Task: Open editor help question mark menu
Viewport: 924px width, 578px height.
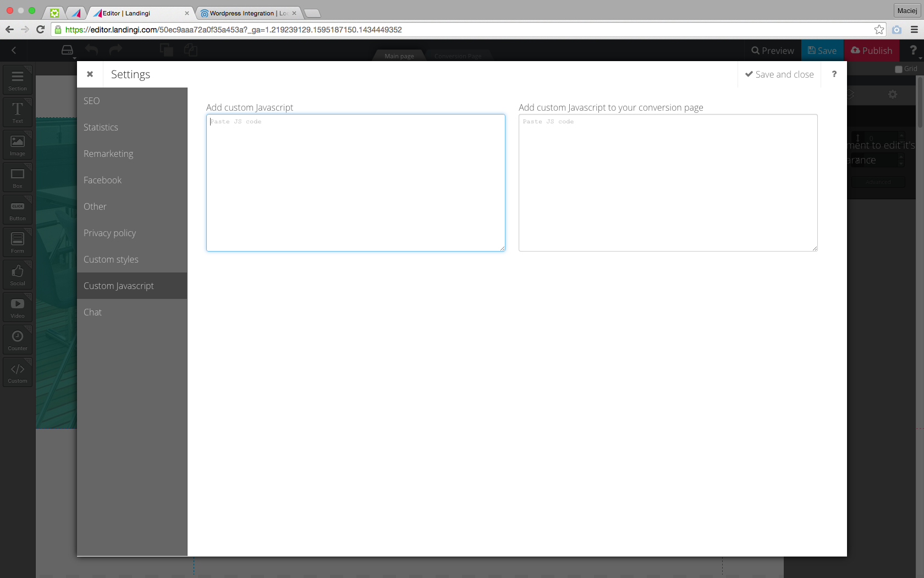Action: [x=913, y=50]
